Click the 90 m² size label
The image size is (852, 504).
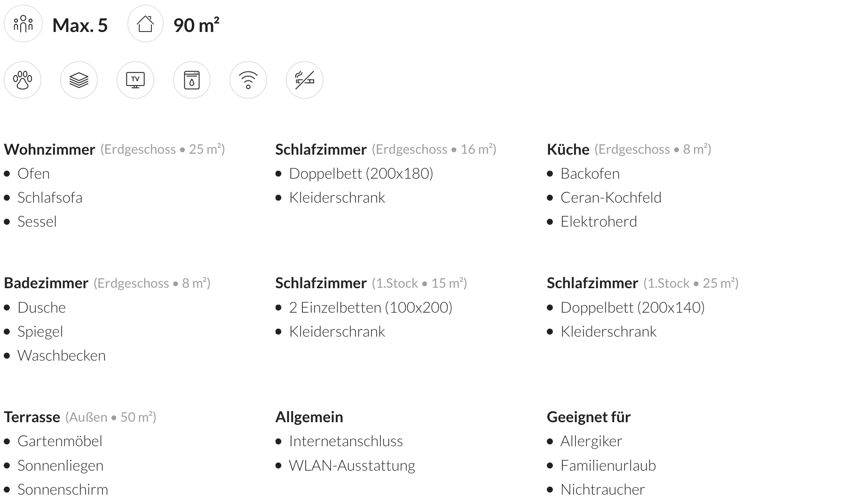[196, 25]
